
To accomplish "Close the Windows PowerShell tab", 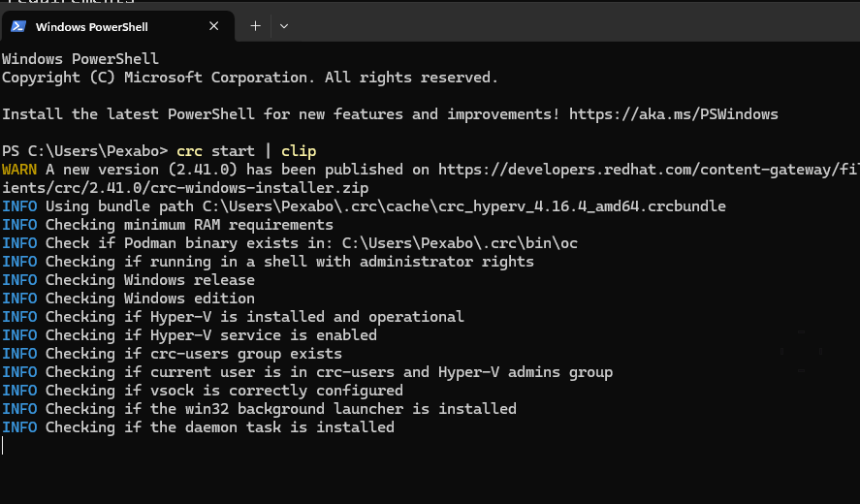I will point(214,26).
